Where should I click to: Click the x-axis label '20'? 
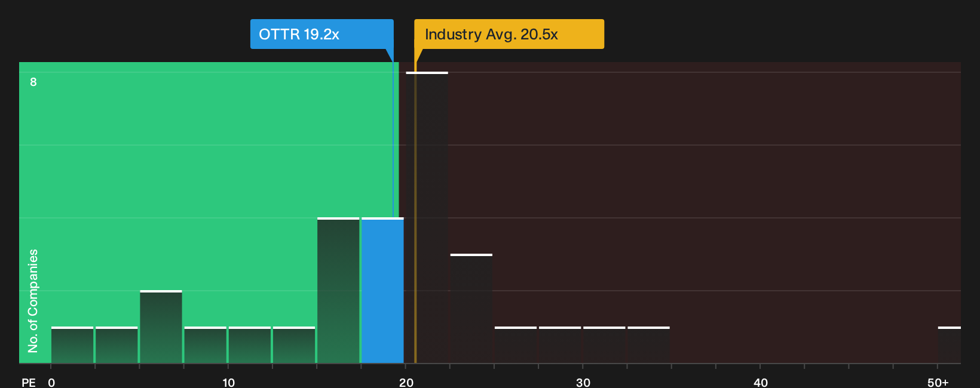[x=406, y=382]
